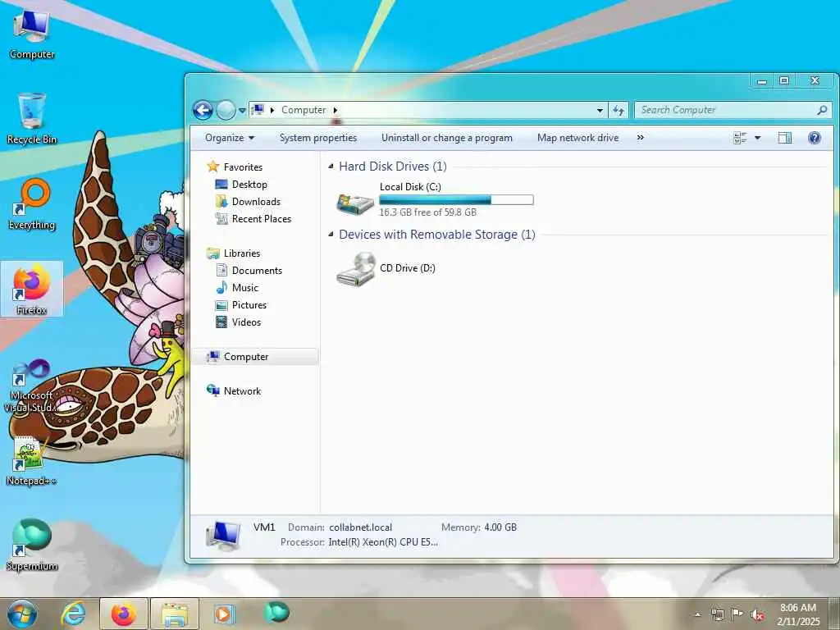
Task: Toggle the preview pane
Action: click(x=785, y=138)
